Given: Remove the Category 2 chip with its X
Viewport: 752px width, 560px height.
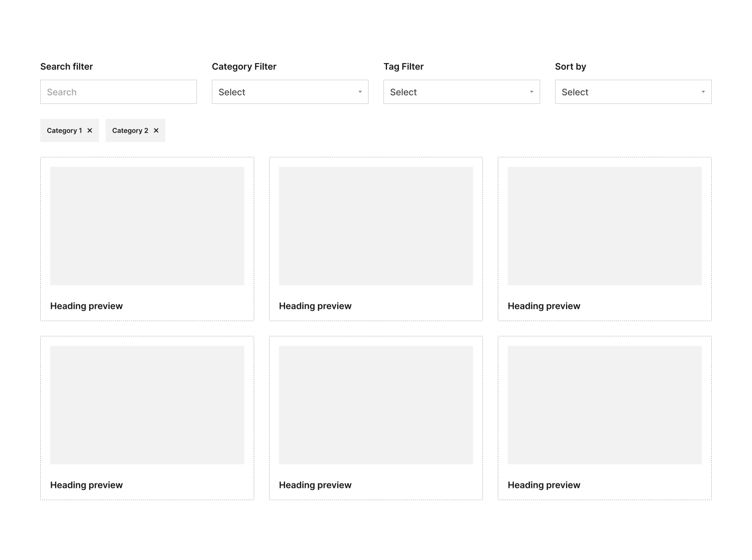Looking at the screenshot, I should point(156,130).
